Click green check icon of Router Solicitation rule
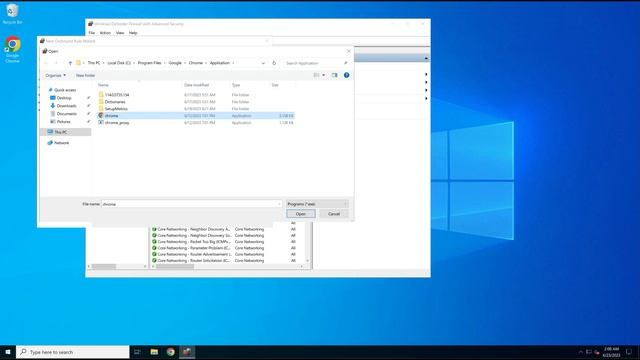 point(154,260)
